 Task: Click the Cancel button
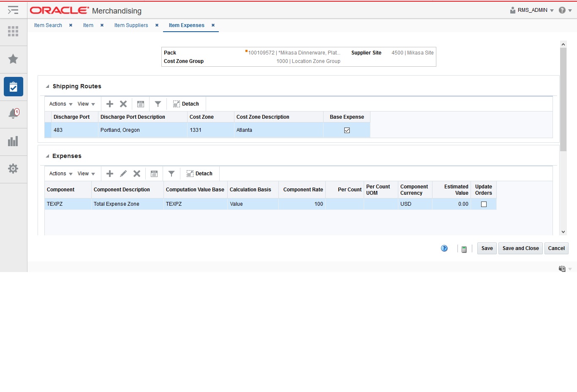[556, 248]
